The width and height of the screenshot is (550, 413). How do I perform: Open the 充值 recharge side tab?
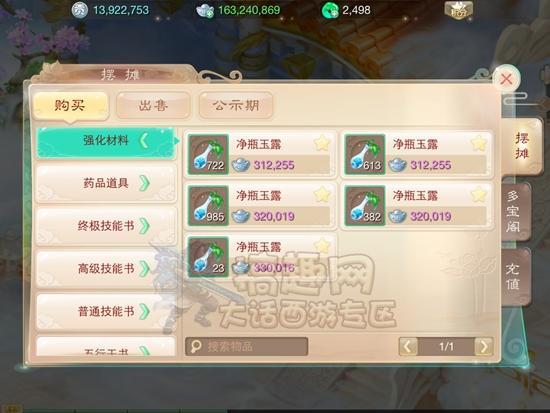[515, 277]
